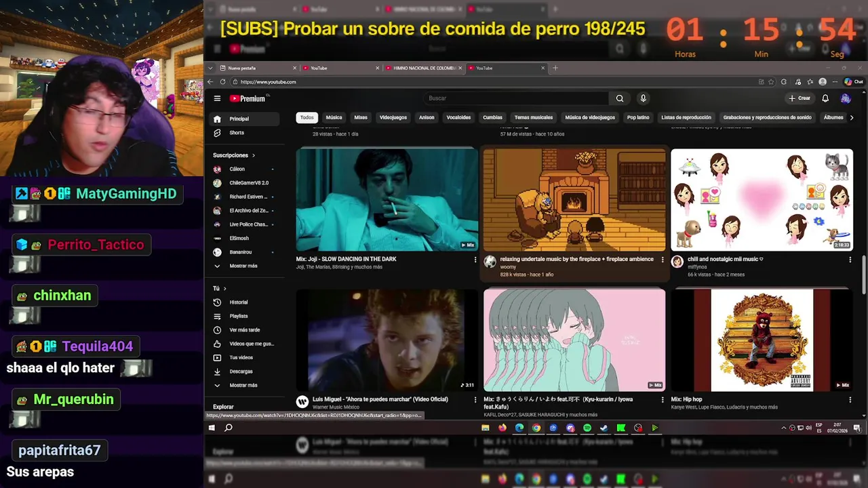Screen dimensions: 868x488
Task: Click the Crear button
Action: pos(800,98)
